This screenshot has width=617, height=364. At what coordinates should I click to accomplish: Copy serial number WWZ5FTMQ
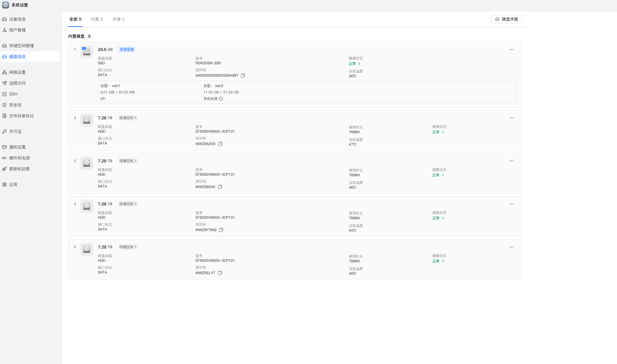point(221,230)
